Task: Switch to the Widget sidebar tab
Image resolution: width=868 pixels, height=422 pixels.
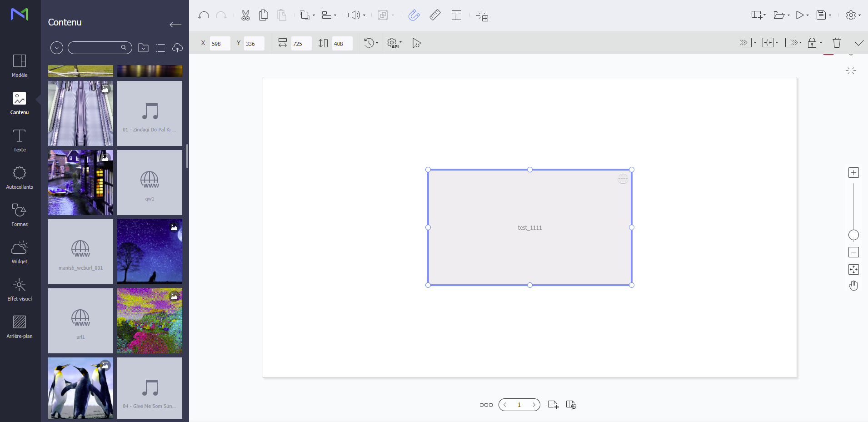Action: coord(20,252)
